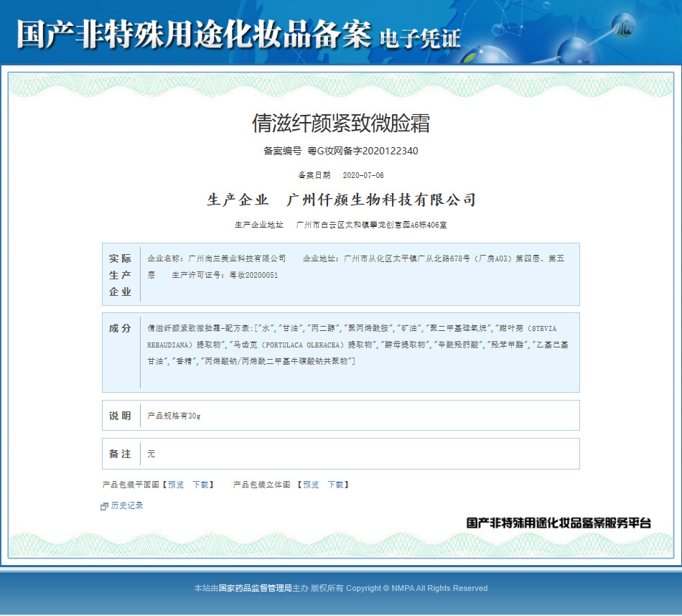Download the 产品包装立体图 image
Viewport: 682px width, 616px height.
point(336,485)
